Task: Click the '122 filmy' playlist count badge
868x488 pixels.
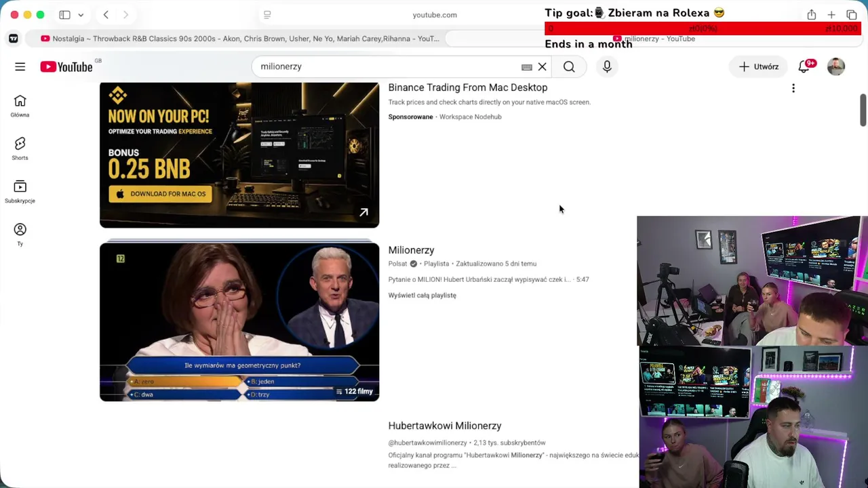Action: 355,391
